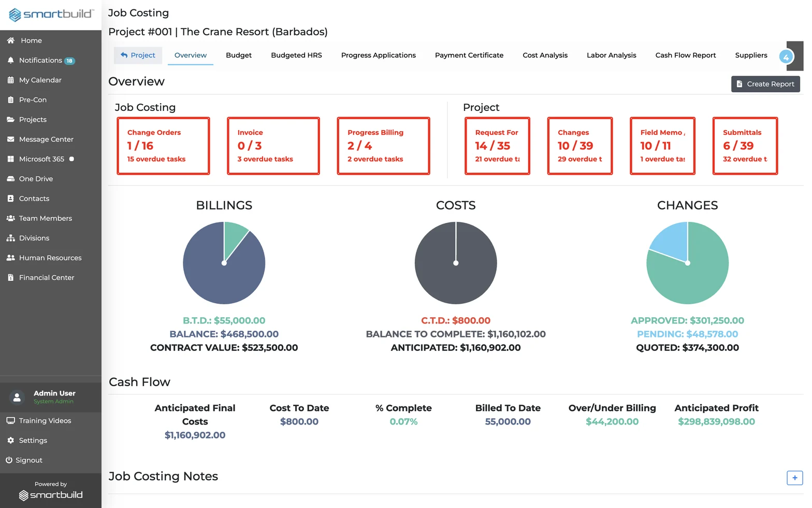
Task: Click the Human Resources people icon
Action: tap(10, 258)
